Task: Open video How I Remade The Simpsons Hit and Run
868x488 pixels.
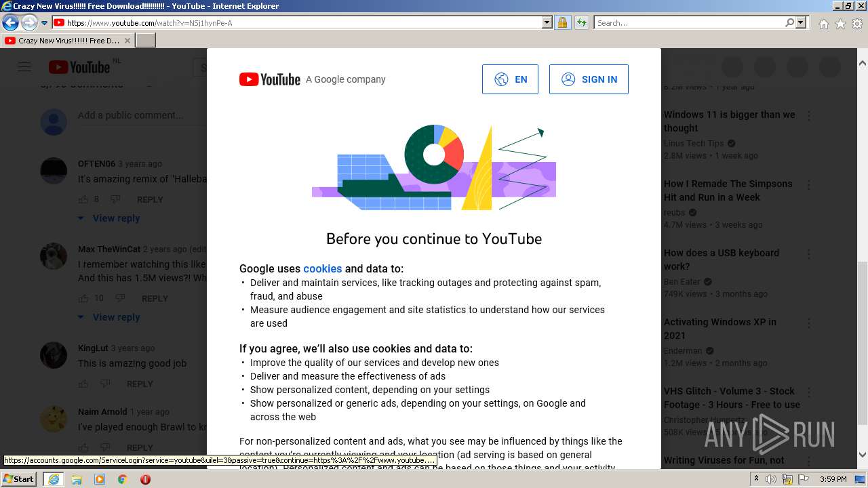Action: click(728, 190)
